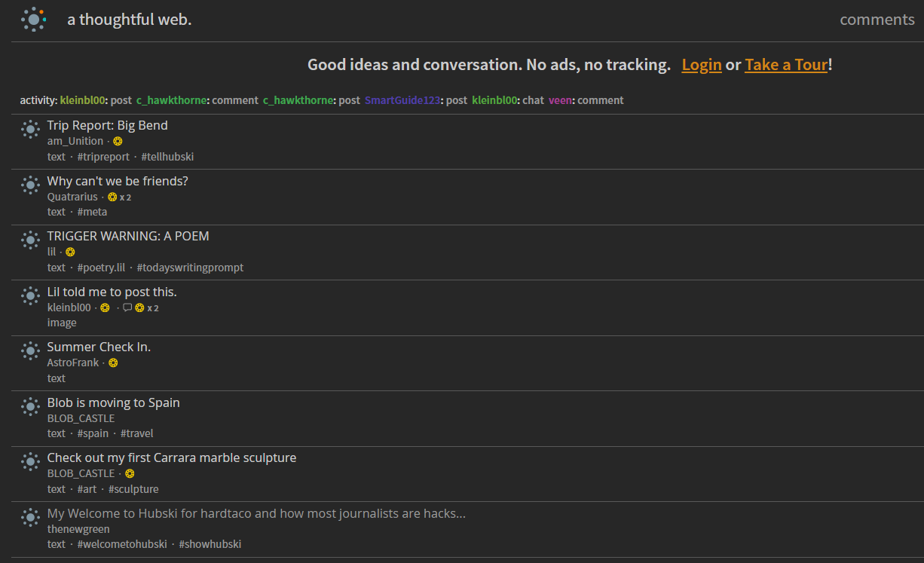924x563 pixels.
Task: Open Check out my first Carrara marble sculpture
Action: (x=172, y=457)
